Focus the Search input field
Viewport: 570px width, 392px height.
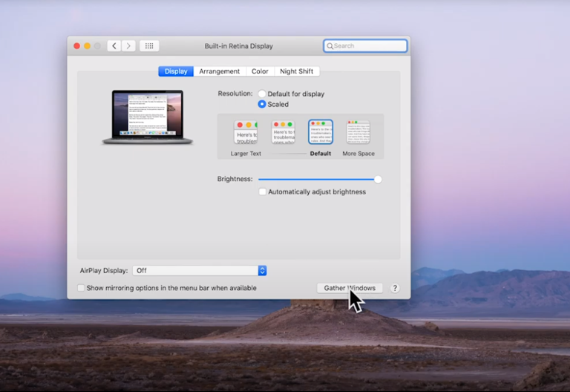click(x=365, y=46)
